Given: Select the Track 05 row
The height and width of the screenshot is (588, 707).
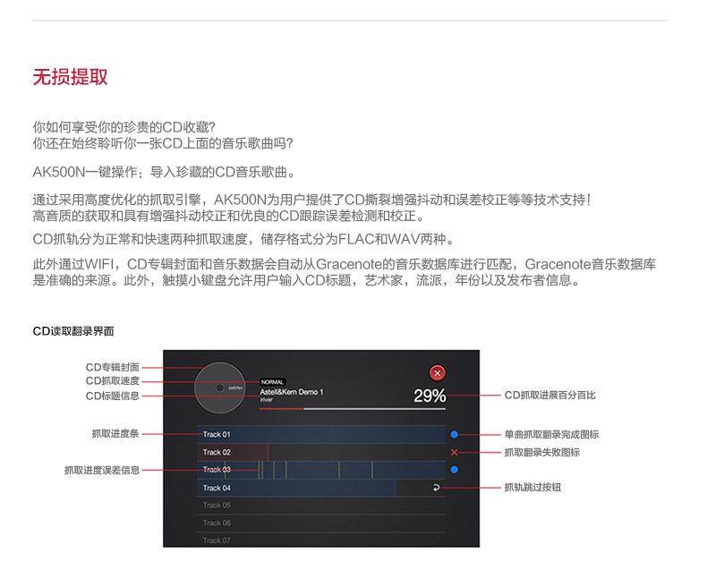Looking at the screenshot, I should (x=321, y=506).
